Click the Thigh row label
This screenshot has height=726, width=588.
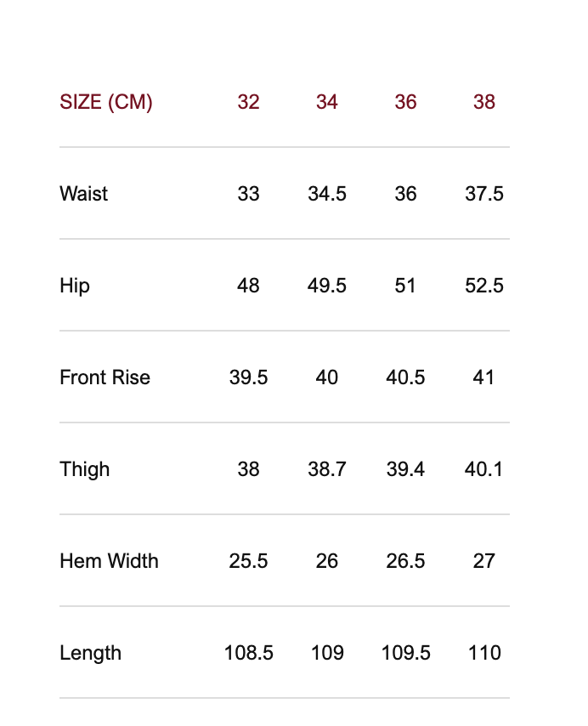[x=85, y=469]
